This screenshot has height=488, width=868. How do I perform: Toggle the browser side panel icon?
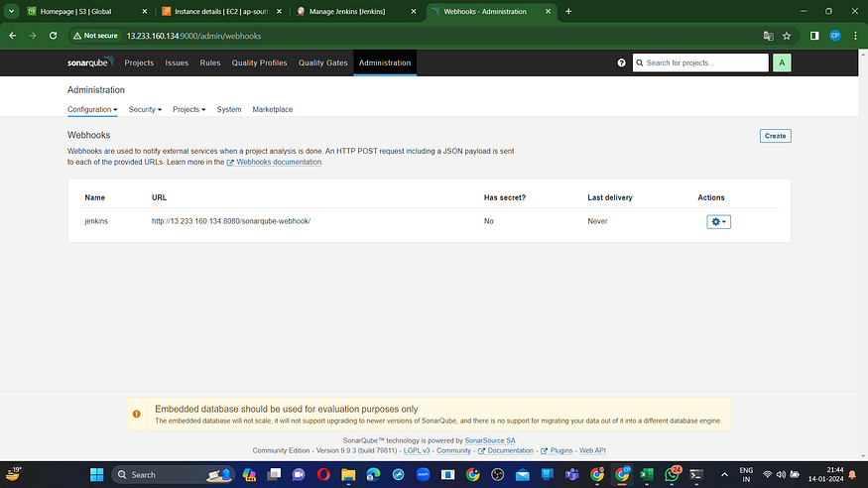(x=814, y=36)
